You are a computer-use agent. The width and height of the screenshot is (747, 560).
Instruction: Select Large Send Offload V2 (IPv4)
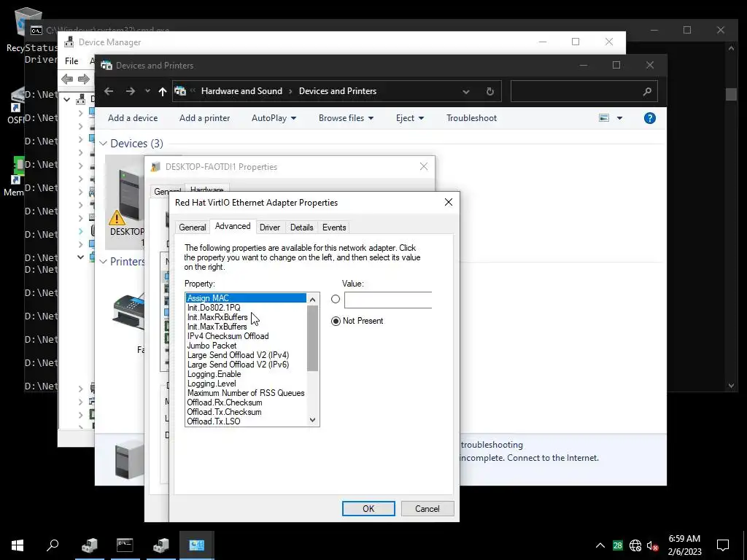click(238, 355)
